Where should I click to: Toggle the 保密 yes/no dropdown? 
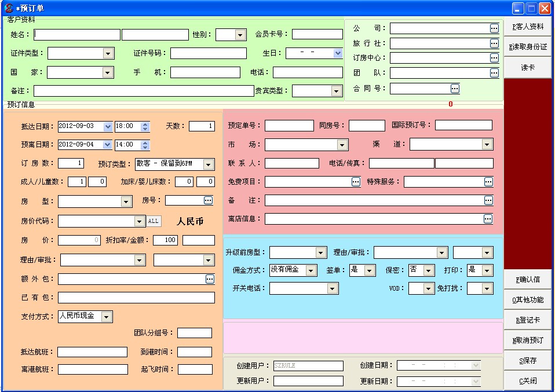pyautogui.click(x=428, y=270)
